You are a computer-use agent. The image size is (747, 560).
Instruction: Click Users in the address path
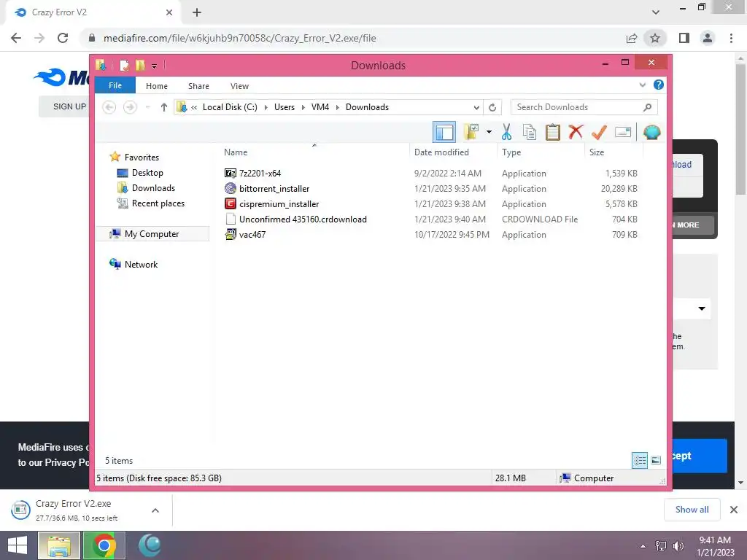(285, 107)
